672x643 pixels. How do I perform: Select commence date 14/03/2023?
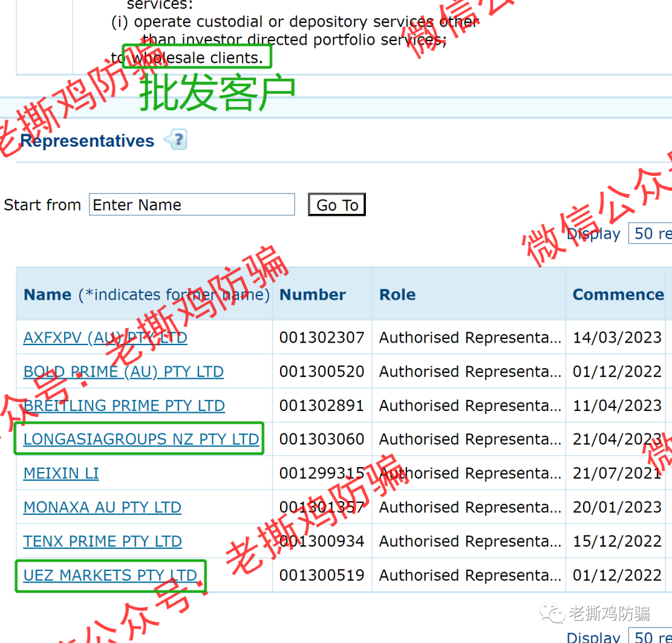pos(617,338)
